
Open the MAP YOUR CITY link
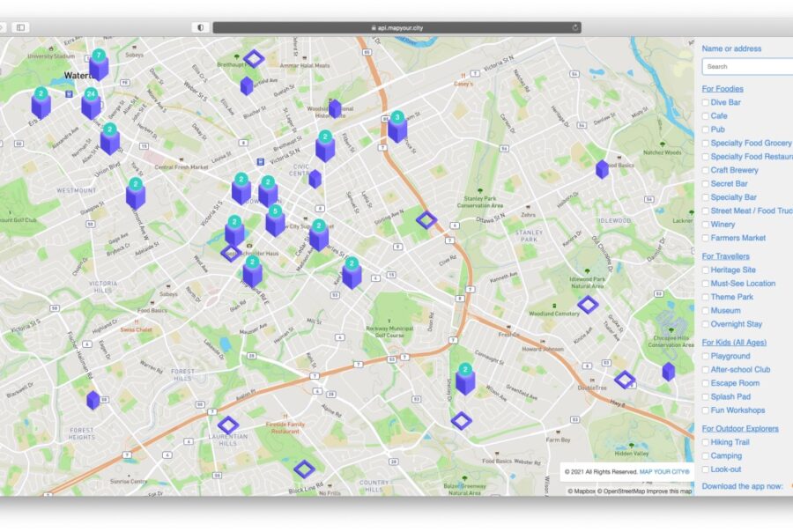(x=665, y=472)
